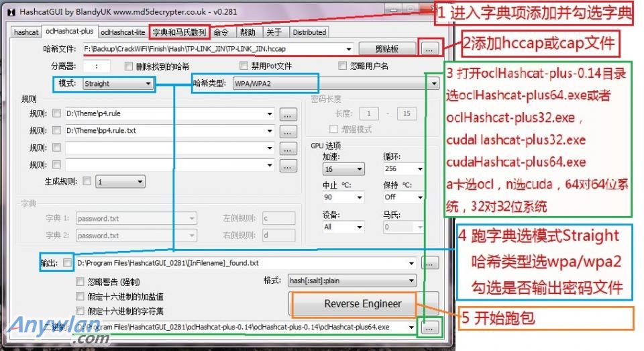Check 假定十六进制的加盐值 option

[x=80, y=296]
